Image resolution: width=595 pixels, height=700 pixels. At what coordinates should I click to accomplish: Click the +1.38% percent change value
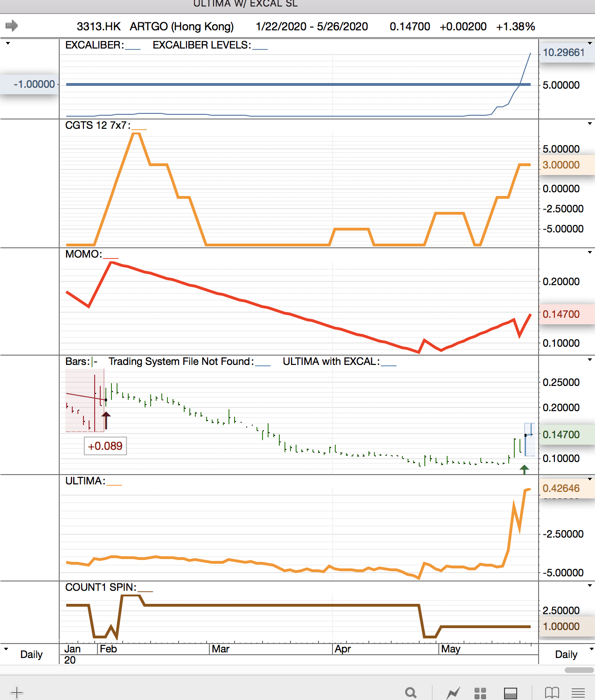(x=515, y=27)
